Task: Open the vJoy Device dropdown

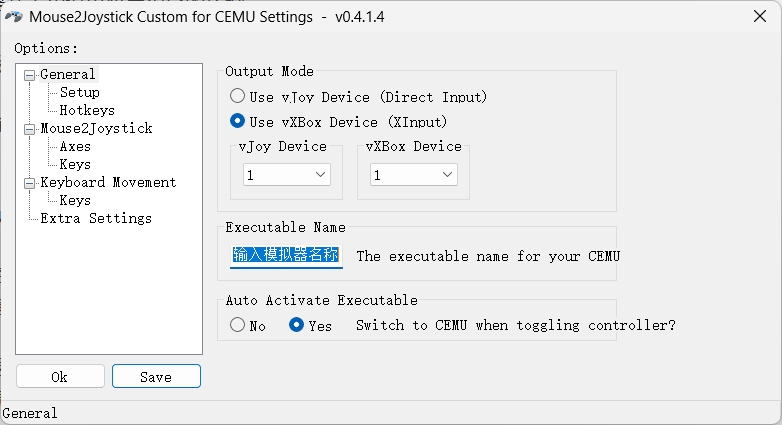Action: 287,175
